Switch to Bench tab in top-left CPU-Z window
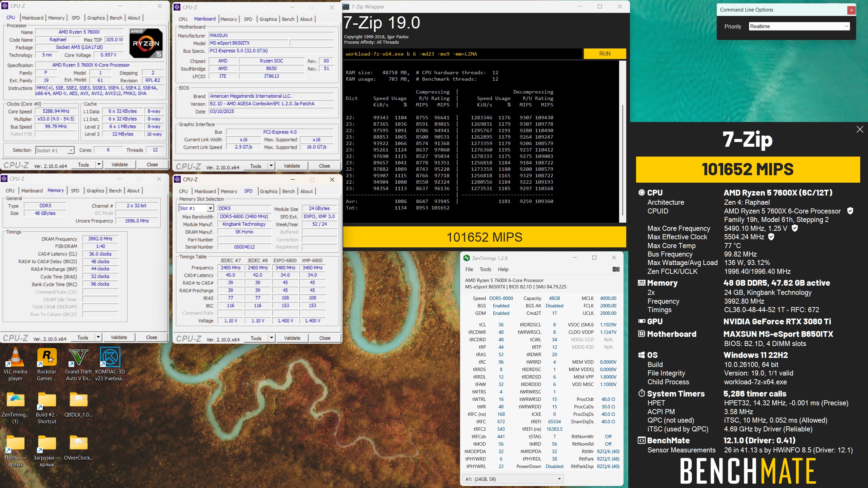This screenshot has height=488, width=868. (x=116, y=18)
